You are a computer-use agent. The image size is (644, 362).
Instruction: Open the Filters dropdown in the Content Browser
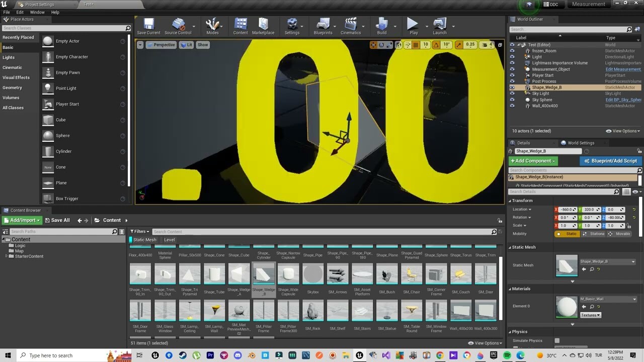(x=139, y=231)
